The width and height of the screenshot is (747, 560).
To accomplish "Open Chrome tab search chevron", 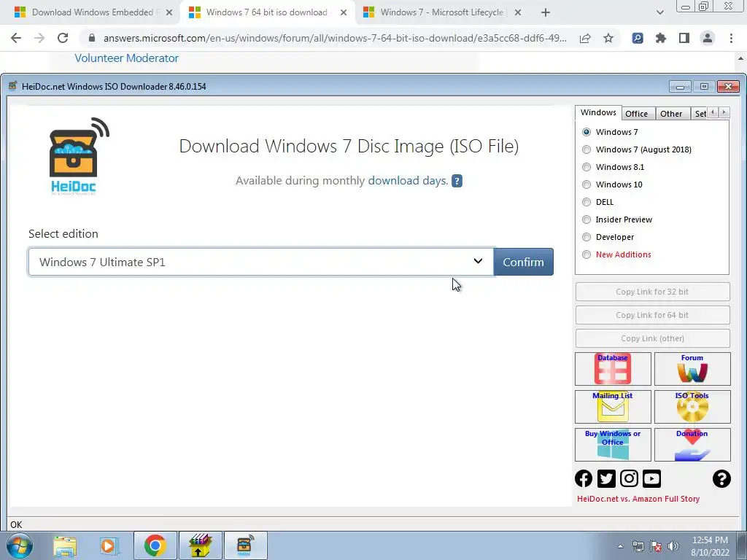I will [x=659, y=12].
